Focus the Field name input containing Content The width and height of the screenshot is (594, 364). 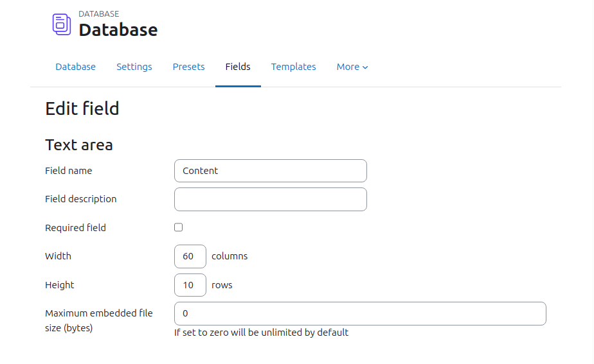[271, 171]
